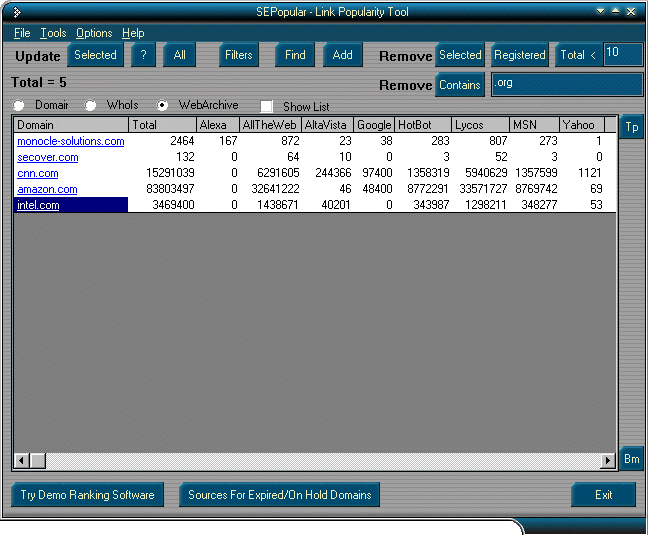
Task: Click the Remove Contains button
Action: click(x=460, y=85)
